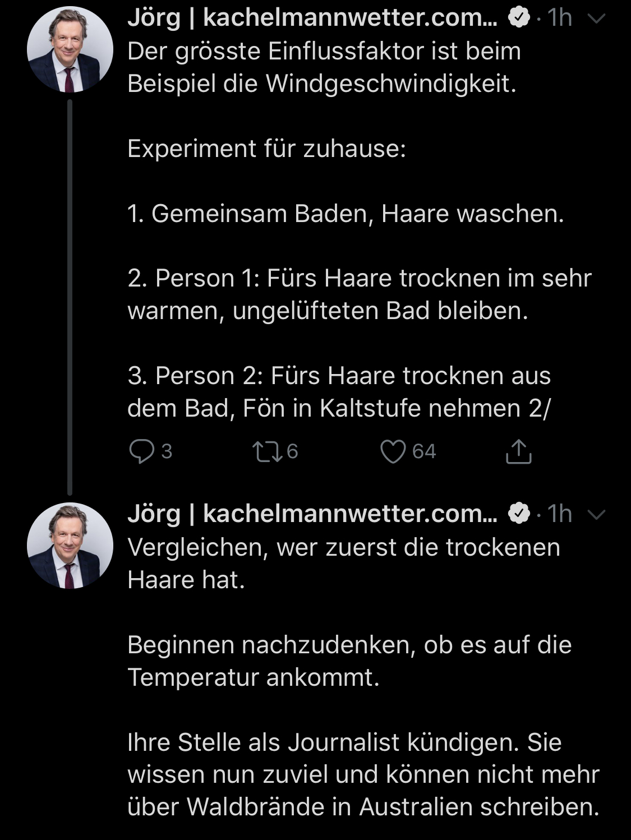Open the author name link on the second tweet
The width and height of the screenshot is (631, 840).
312,514
